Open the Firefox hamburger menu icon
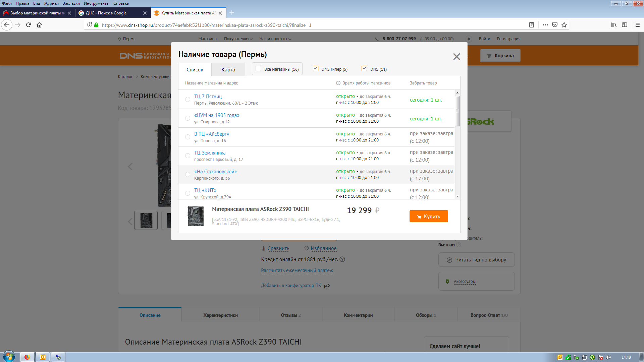Screen dimensions: 644x362 637,25
